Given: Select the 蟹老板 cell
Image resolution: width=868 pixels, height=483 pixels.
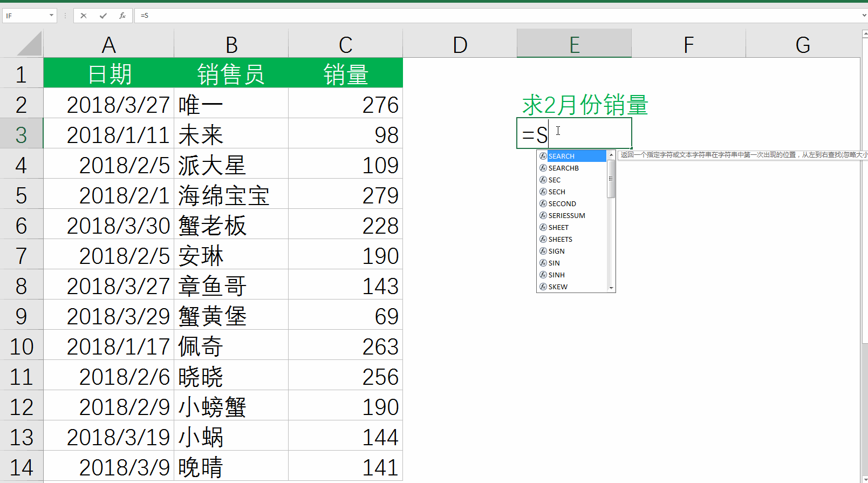Looking at the screenshot, I should [231, 224].
